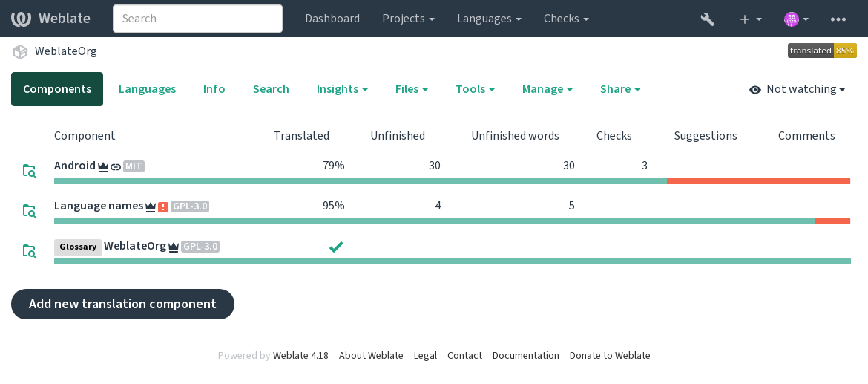This screenshot has width=868, height=384.
Task: Select the Components tab
Action: (57, 89)
